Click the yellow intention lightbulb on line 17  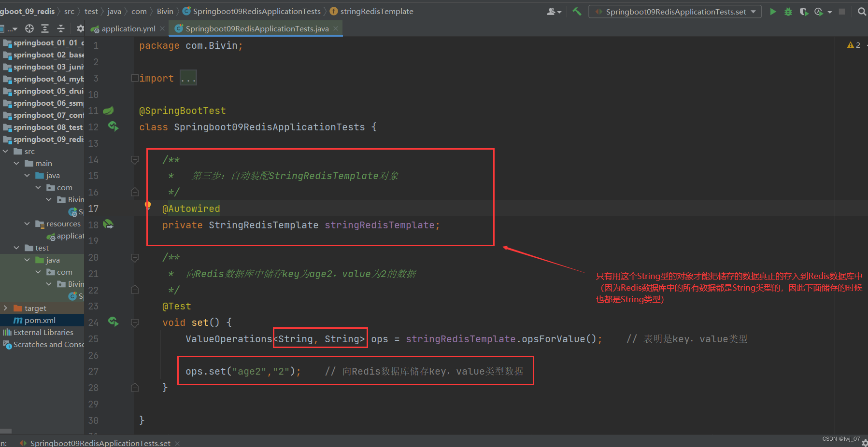click(148, 206)
